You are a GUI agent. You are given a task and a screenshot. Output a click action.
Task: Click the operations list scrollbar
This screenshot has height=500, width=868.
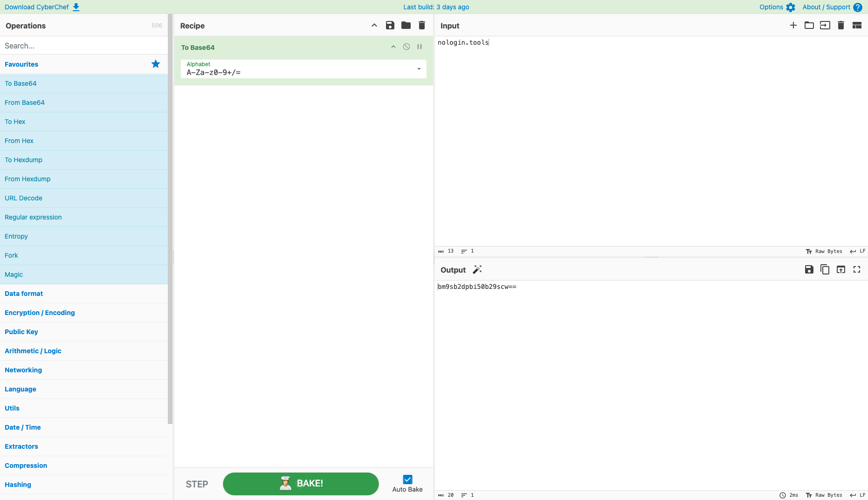[170, 219]
